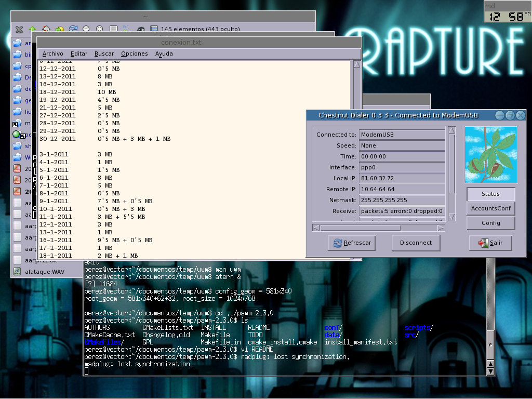Click the 'Connected to' ModemUSB field
532x399 pixels.
[402, 135]
